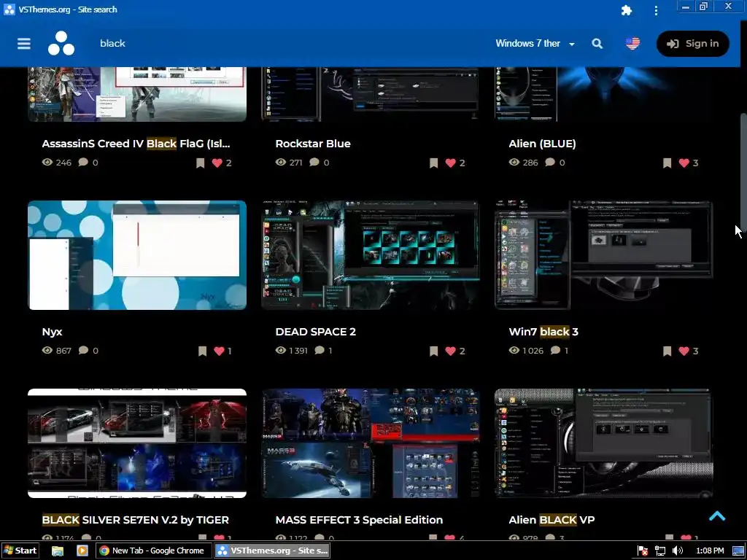
Task: Open AssassinS Creed IV Black FlaG title
Action: 136,144
